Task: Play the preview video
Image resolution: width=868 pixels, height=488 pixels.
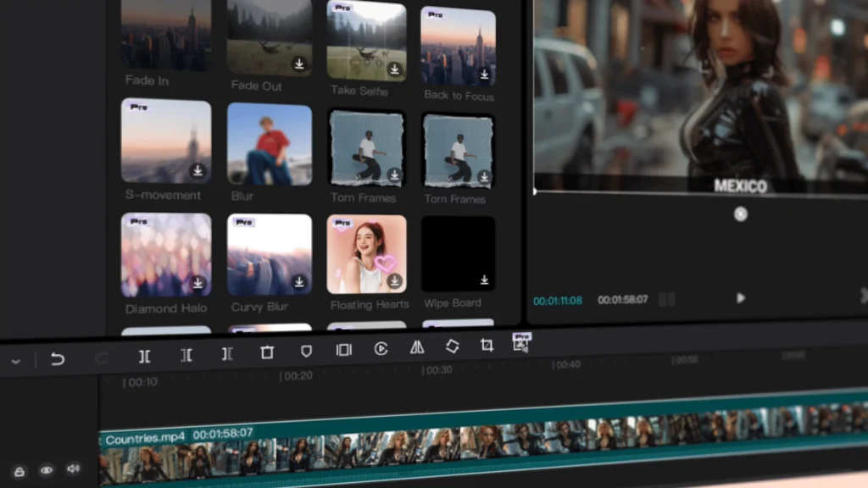Action: pos(741,298)
